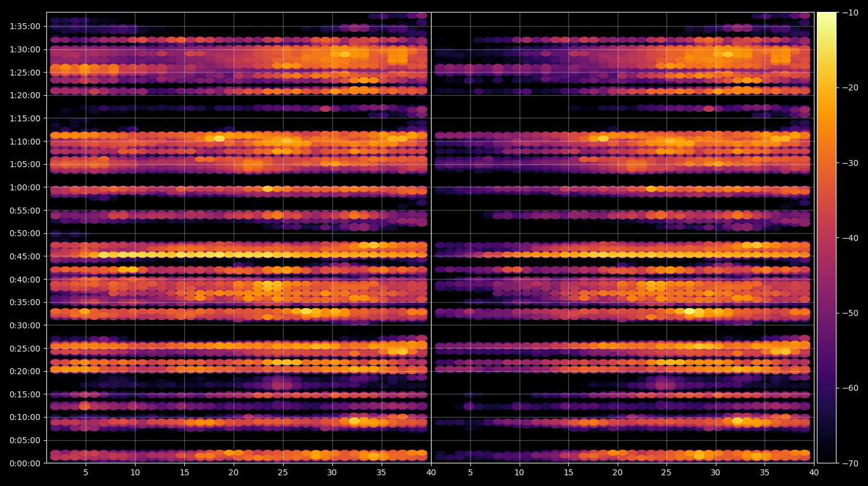Pick the 1:10:00 y-axis label

coord(25,142)
